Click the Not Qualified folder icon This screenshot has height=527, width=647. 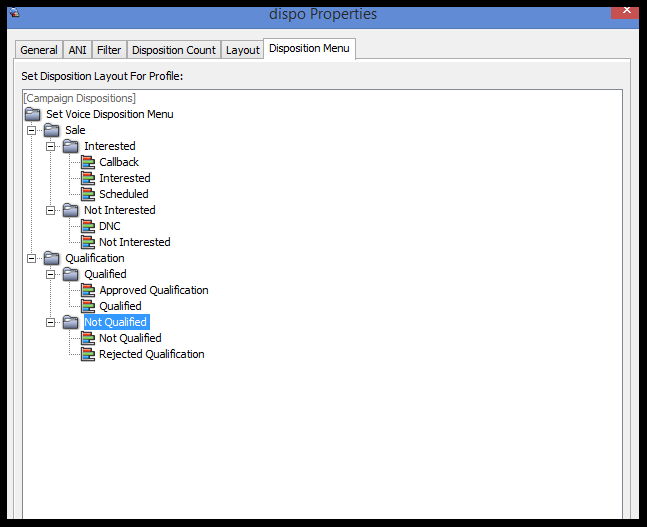point(71,322)
